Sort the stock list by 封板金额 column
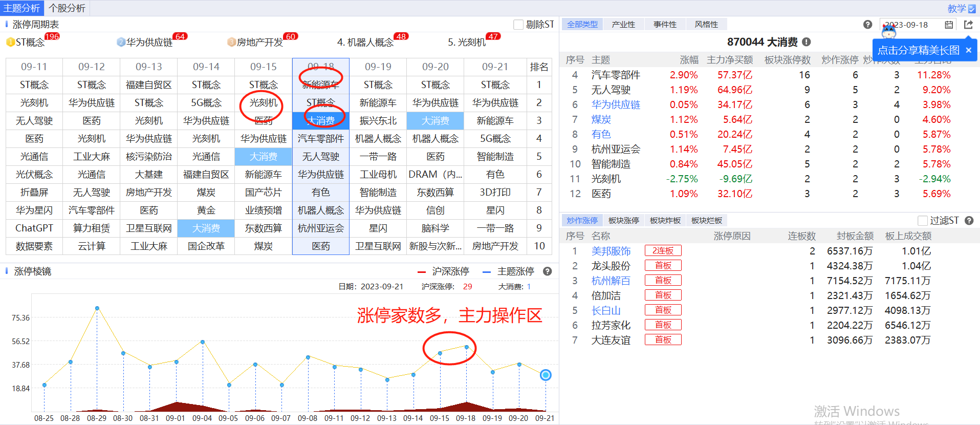Viewport: 980px width, 425px height. (x=855, y=236)
